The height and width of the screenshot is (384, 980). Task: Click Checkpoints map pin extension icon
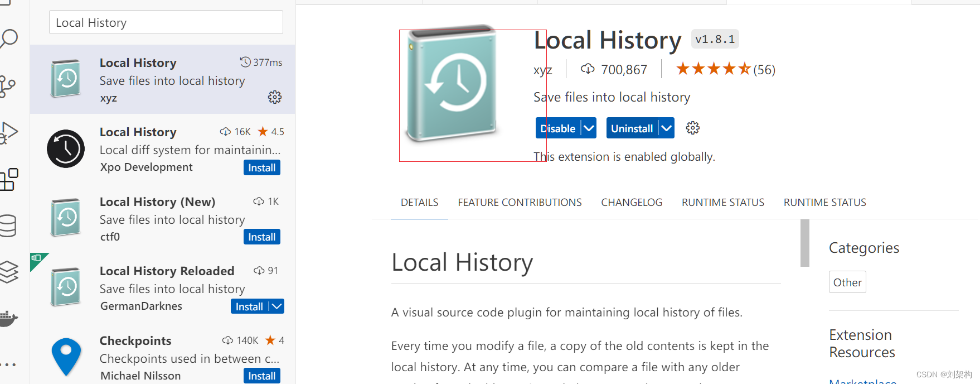coord(66,357)
